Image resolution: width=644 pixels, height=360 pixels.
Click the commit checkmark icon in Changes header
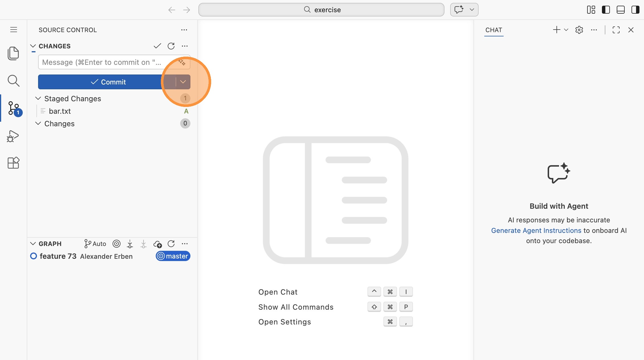click(x=157, y=46)
